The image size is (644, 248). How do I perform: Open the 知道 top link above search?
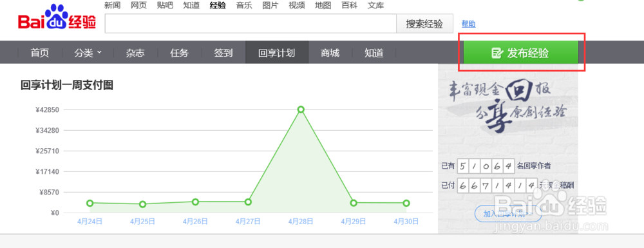coord(191,5)
